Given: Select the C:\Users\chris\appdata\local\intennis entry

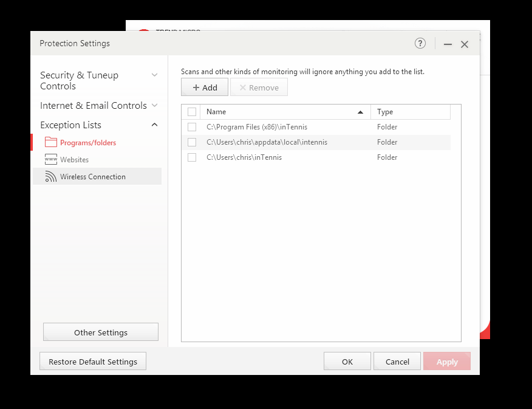Looking at the screenshot, I should pos(267,142).
